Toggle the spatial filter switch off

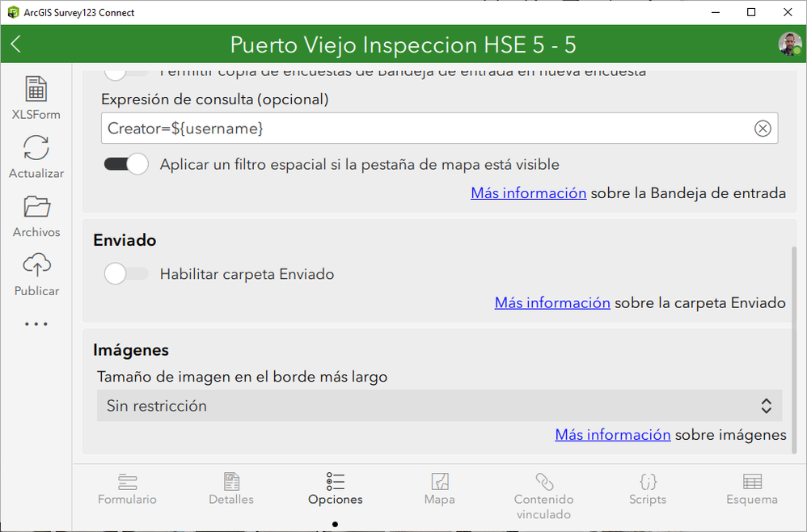pos(126,164)
